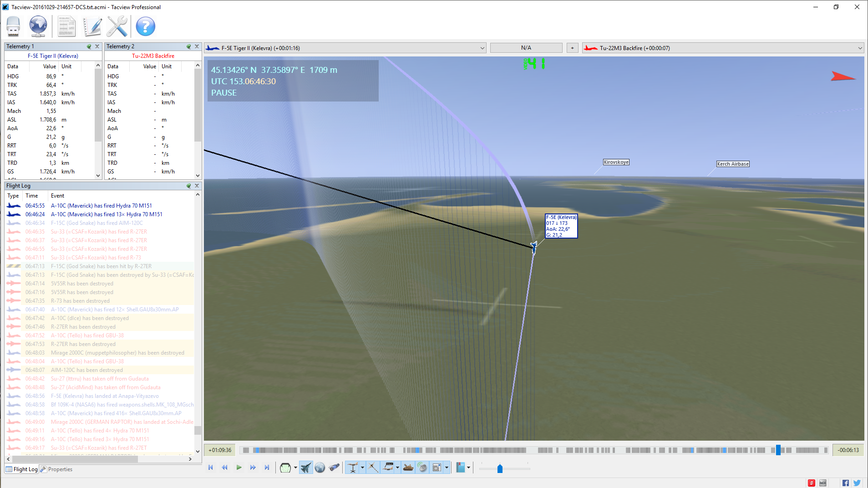This screenshot has height=488, width=868.
Task: Switch to the Properties tab
Action: (x=56, y=469)
